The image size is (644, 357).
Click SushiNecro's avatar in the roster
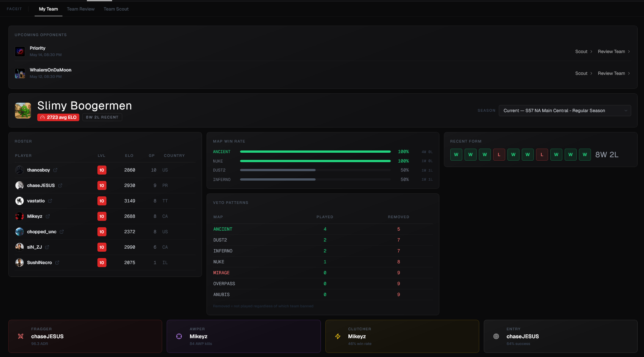pyautogui.click(x=20, y=263)
